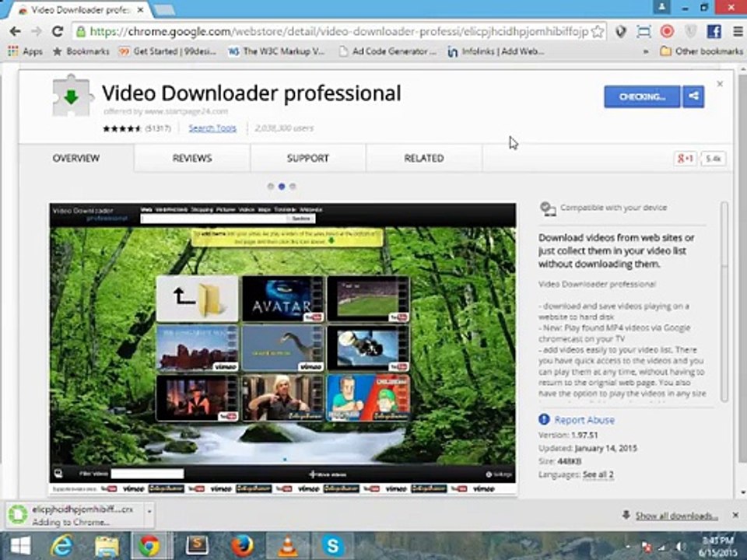The image size is (747, 560).
Task: Open the Windows Start button
Action: point(19,546)
